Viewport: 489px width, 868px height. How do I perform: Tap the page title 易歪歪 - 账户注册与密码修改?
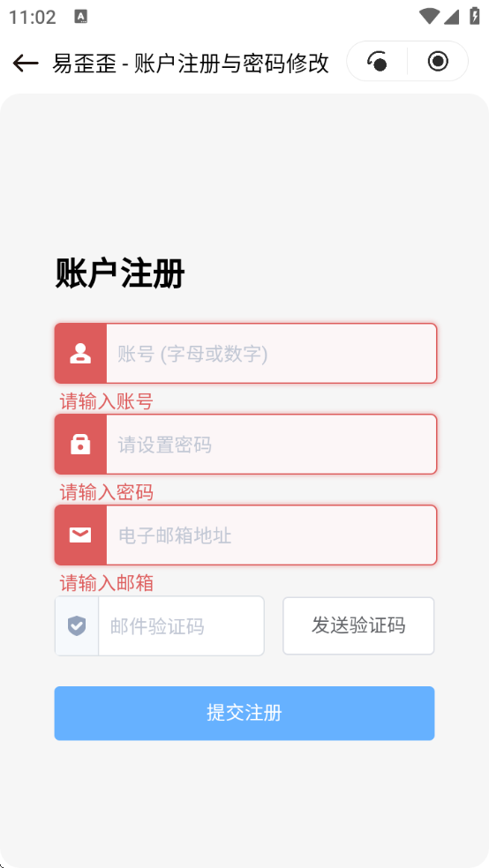[191, 64]
